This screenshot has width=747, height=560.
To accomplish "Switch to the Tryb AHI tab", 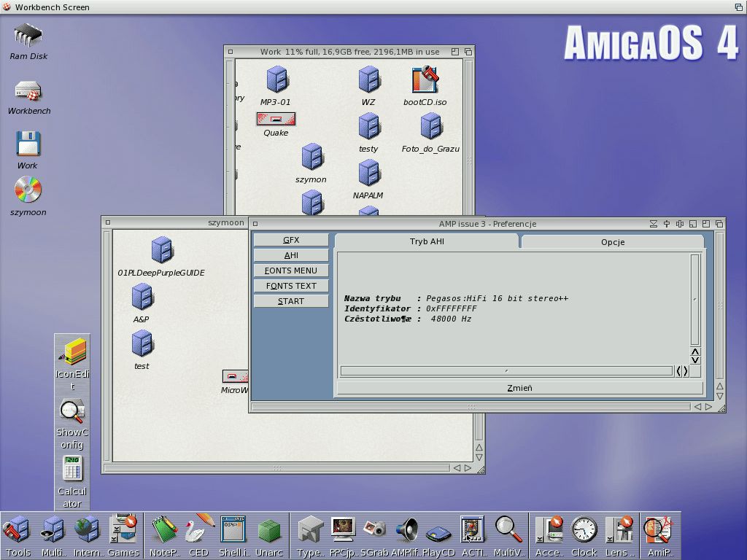I will coord(427,241).
